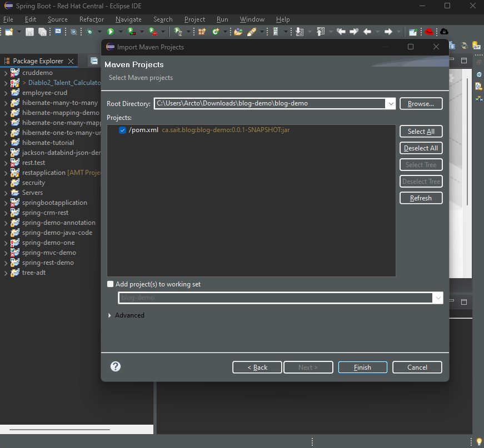Open the Refactor menu
The image size is (484, 448).
[x=91, y=19]
